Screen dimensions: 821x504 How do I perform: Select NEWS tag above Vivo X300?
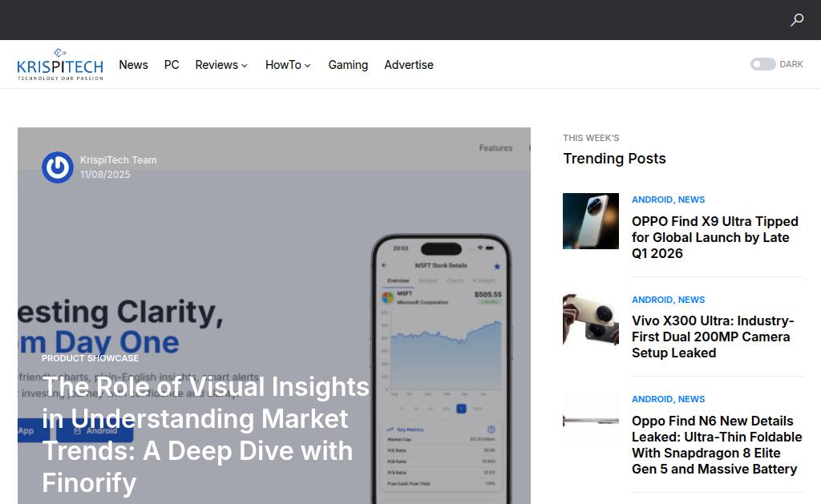click(x=691, y=300)
